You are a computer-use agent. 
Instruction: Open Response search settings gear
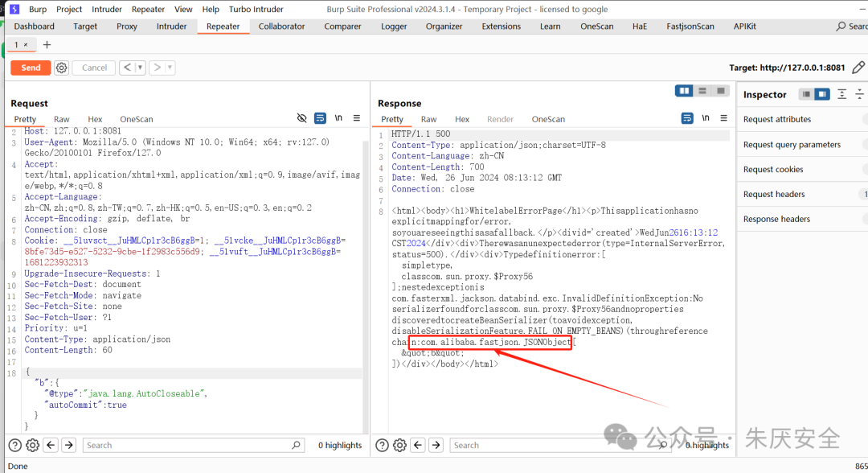pyautogui.click(x=399, y=446)
